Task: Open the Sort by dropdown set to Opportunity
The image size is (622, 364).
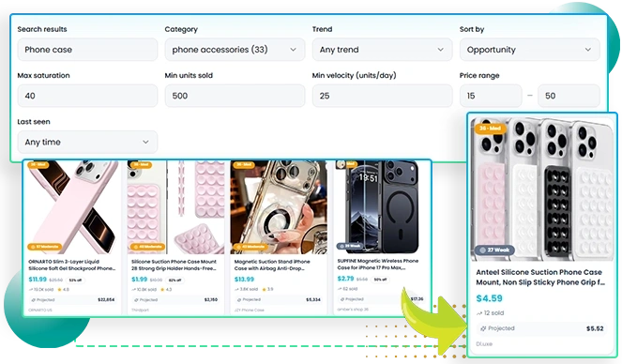Action: click(x=529, y=50)
